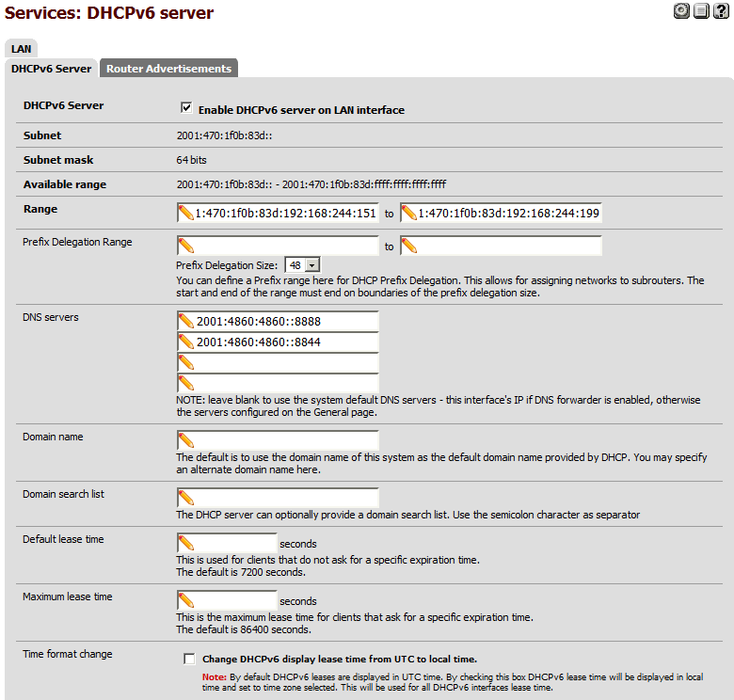Click the Range start address field

pos(278,214)
